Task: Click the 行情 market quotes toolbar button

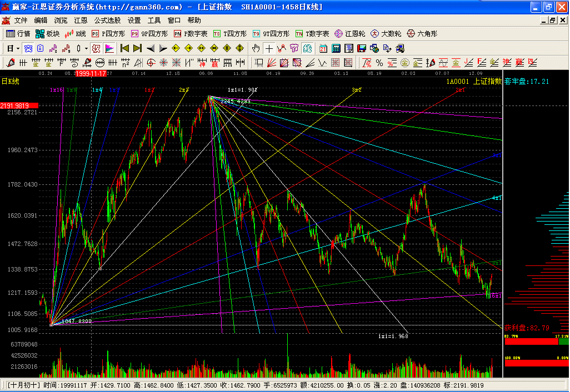Action: pos(18,34)
